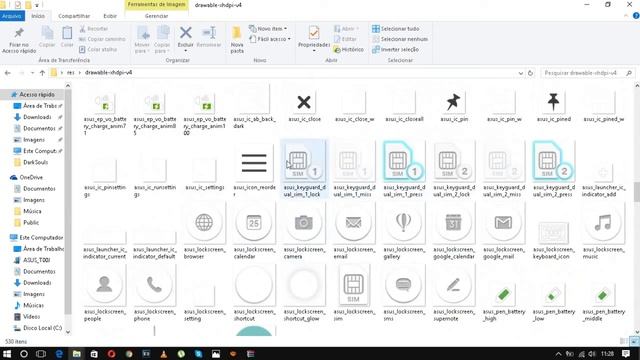The width and height of the screenshot is (640, 360).
Task: Click Copiar para icon
Action: [162, 33]
